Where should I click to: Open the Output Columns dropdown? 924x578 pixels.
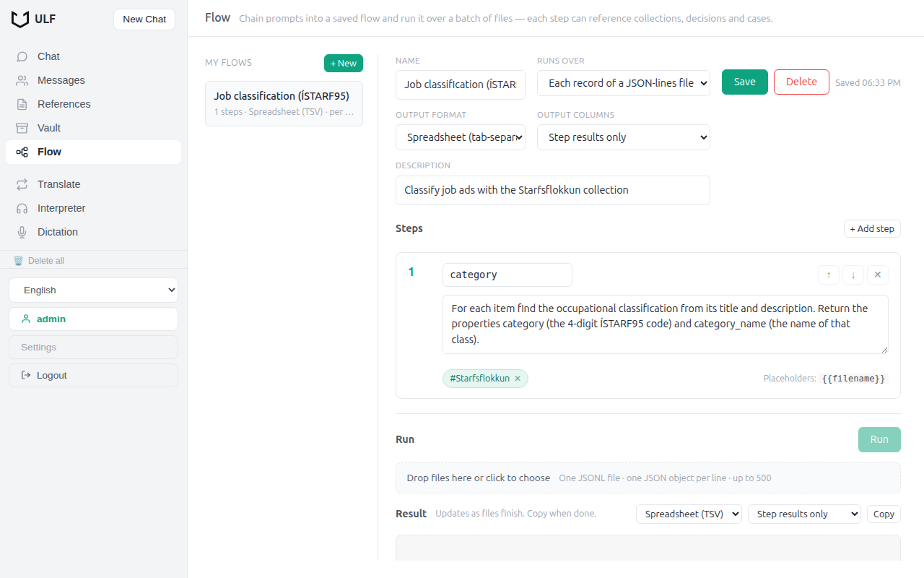[x=624, y=137]
